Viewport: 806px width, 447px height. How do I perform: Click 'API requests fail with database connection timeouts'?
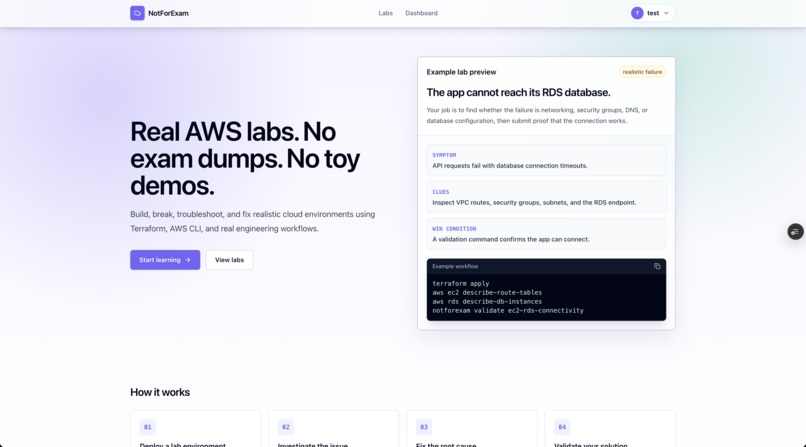510,165
